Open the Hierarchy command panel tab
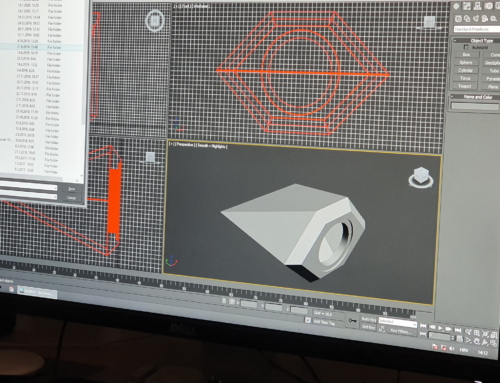500x383 pixels. pos(478,6)
